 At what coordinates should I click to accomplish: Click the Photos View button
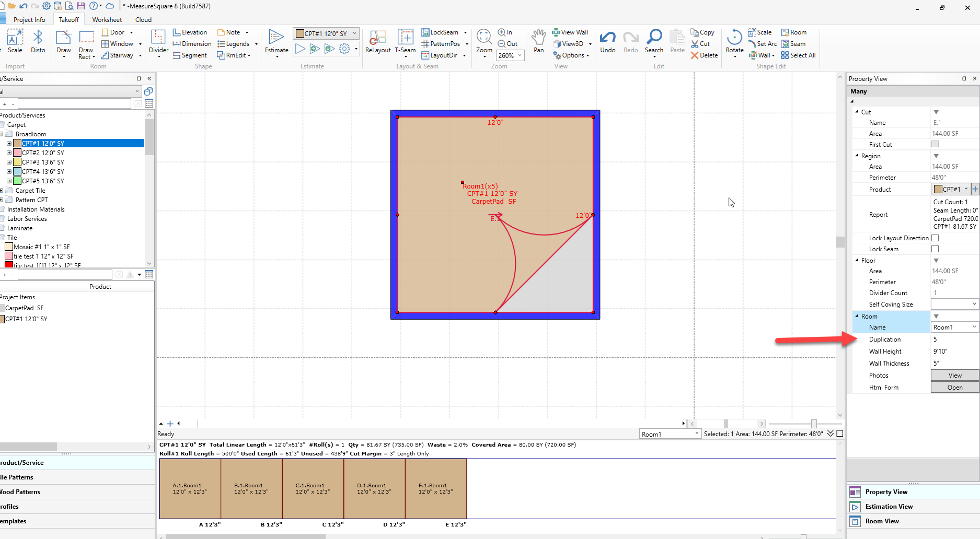click(x=954, y=376)
